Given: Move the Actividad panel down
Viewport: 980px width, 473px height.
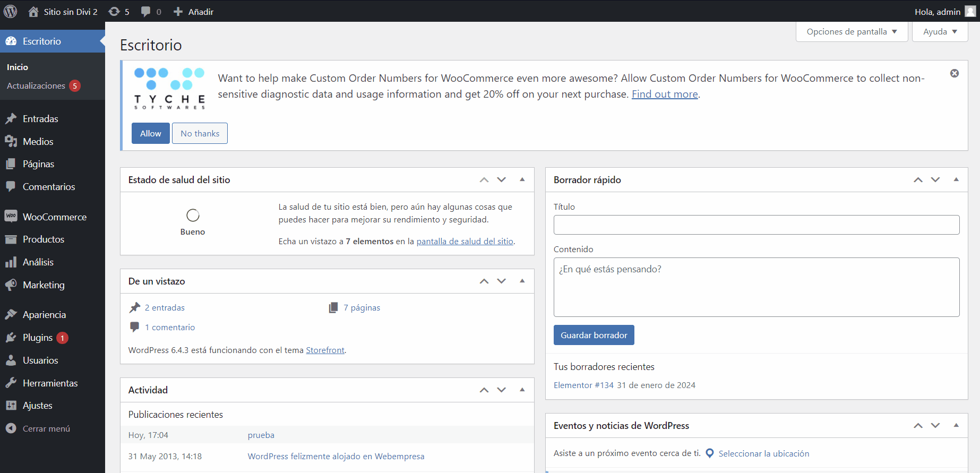Looking at the screenshot, I should (x=502, y=390).
